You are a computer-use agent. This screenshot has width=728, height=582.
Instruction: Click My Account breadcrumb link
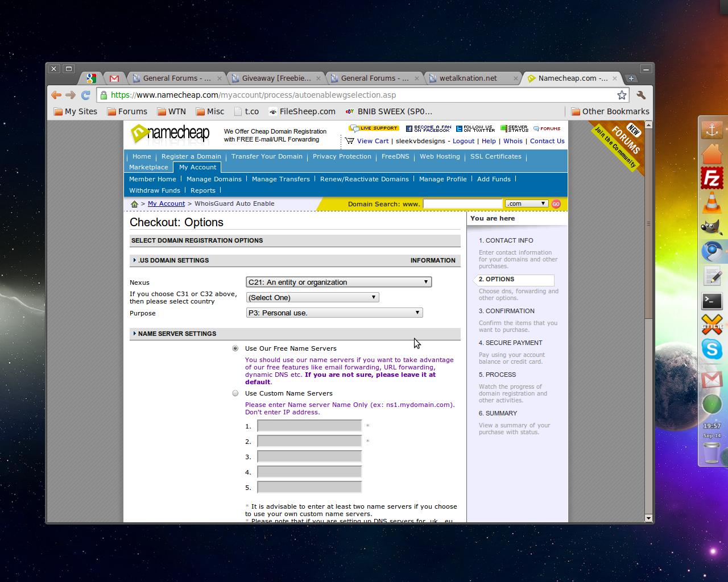coord(166,203)
